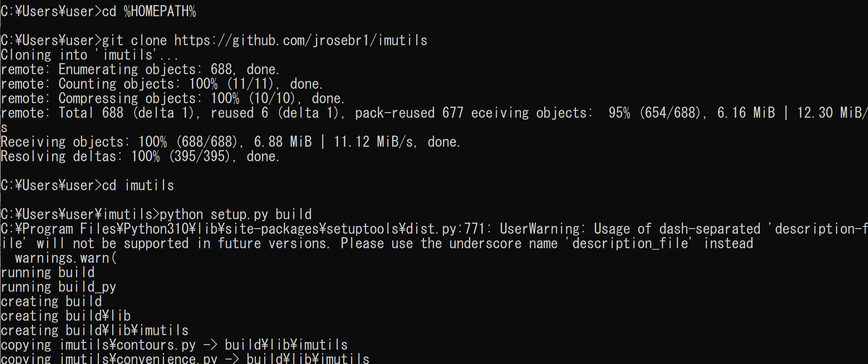Click the 'Enumerating objects: 688' line

[x=140, y=69]
